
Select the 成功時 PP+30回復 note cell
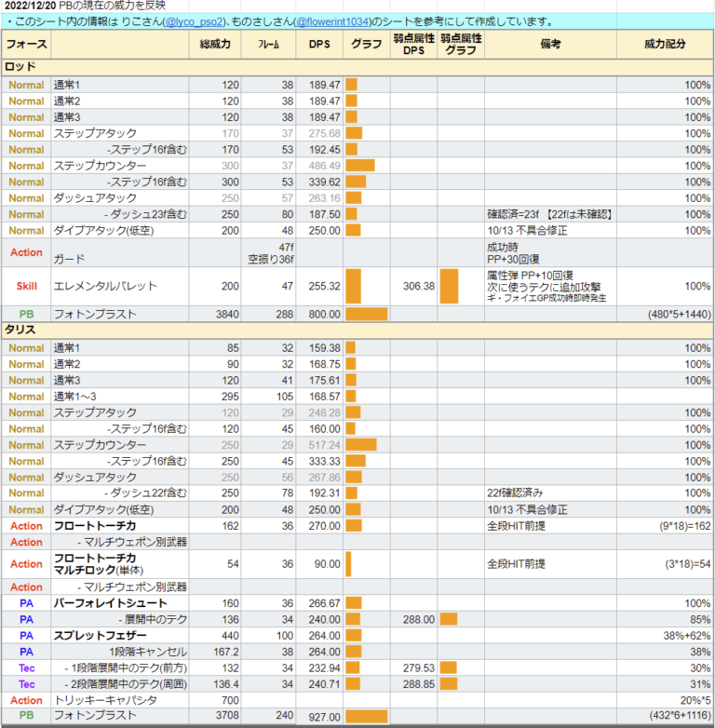550,252
